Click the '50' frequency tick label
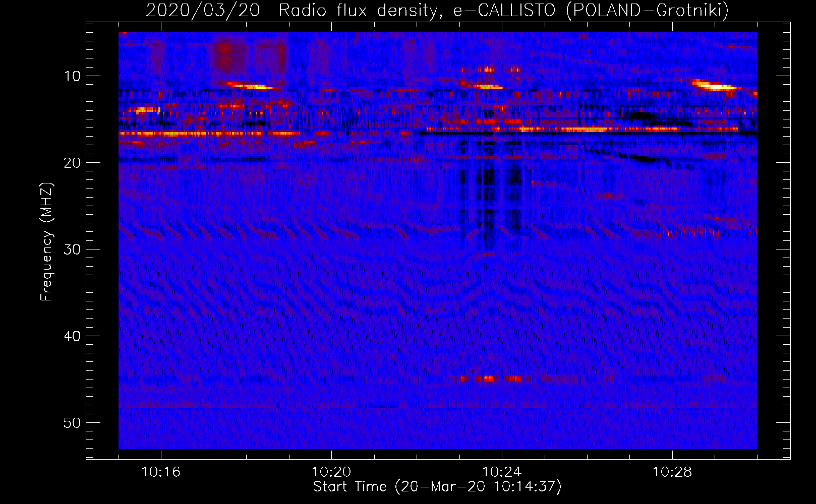816x504 pixels. (73, 423)
